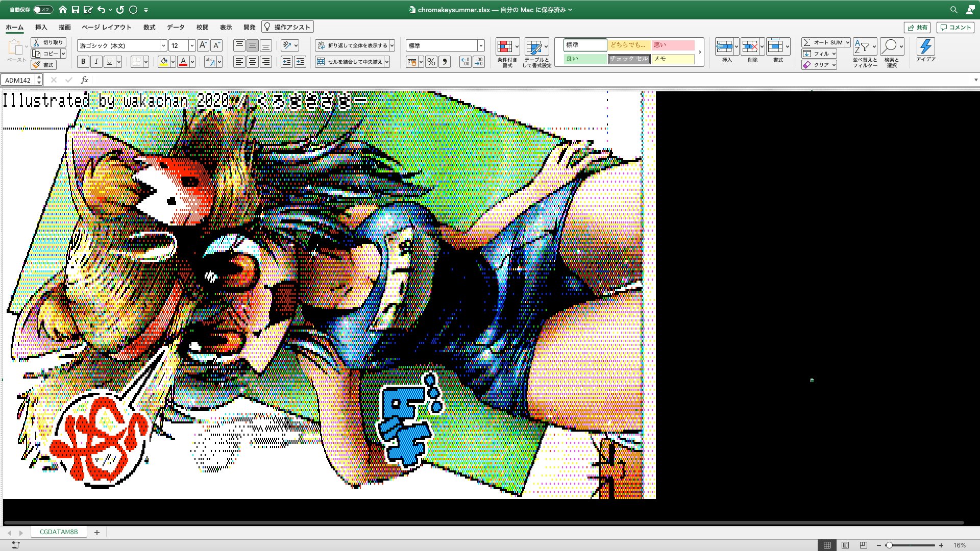The height and width of the screenshot is (551, 980).
Task: Toggle bottom vertical align
Action: pos(265,45)
